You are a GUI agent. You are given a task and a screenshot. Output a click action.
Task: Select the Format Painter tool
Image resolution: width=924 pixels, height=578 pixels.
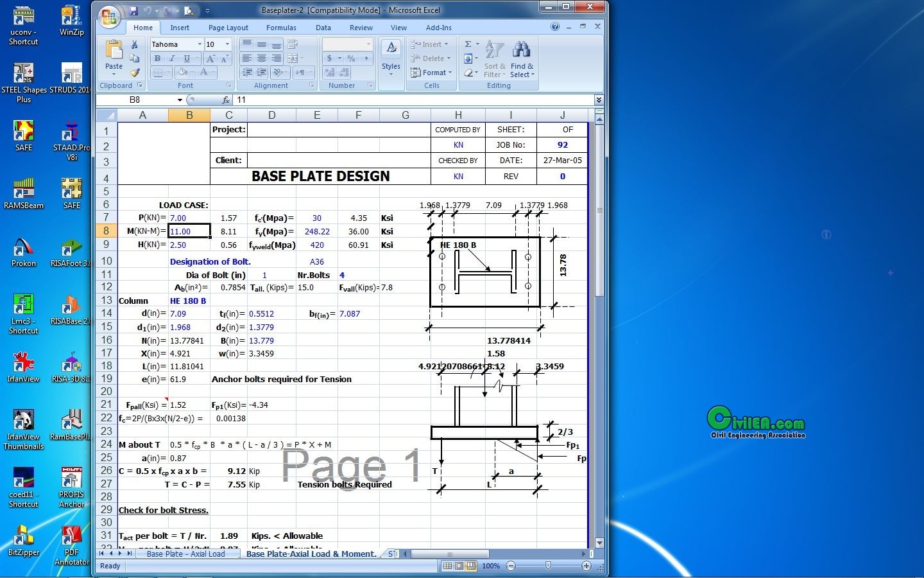pyautogui.click(x=135, y=72)
